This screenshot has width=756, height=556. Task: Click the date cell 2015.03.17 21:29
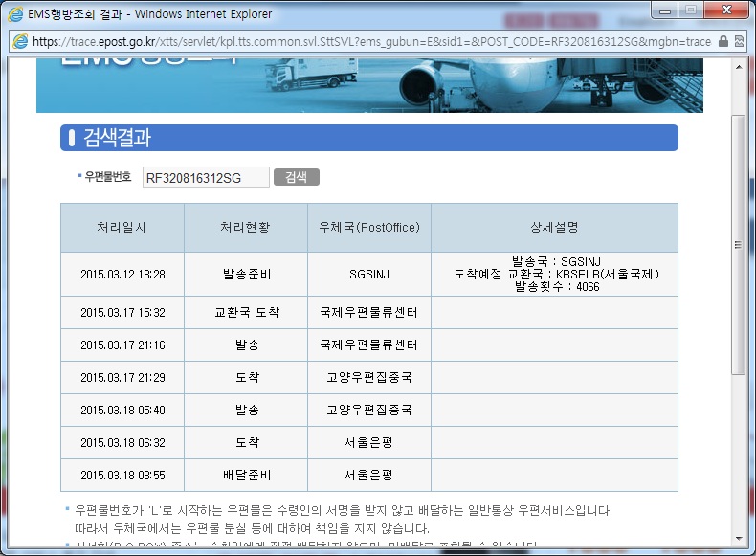click(x=122, y=378)
